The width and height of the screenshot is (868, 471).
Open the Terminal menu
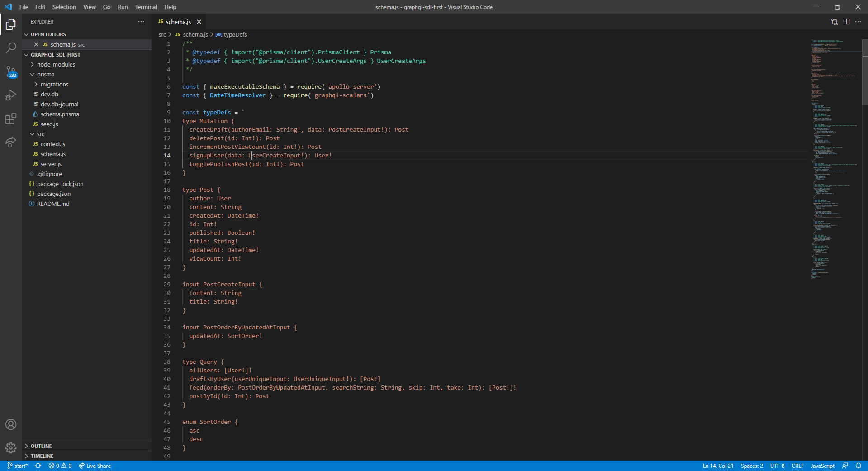[x=146, y=7]
